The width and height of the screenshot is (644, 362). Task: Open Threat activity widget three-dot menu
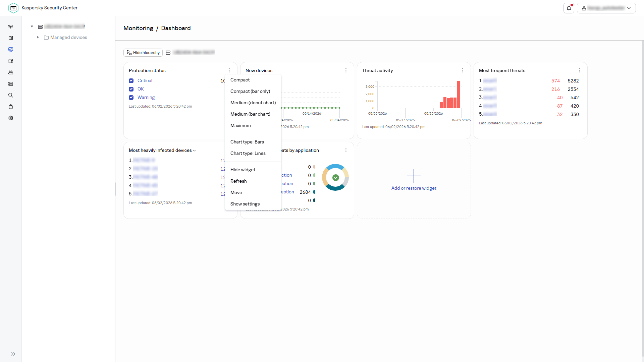pos(463,70)
